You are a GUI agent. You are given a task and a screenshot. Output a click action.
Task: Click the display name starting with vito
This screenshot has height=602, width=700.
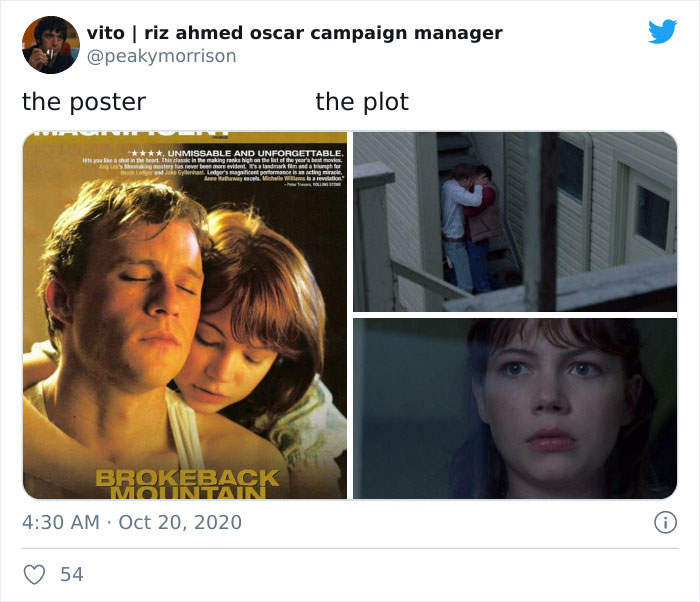295,33
